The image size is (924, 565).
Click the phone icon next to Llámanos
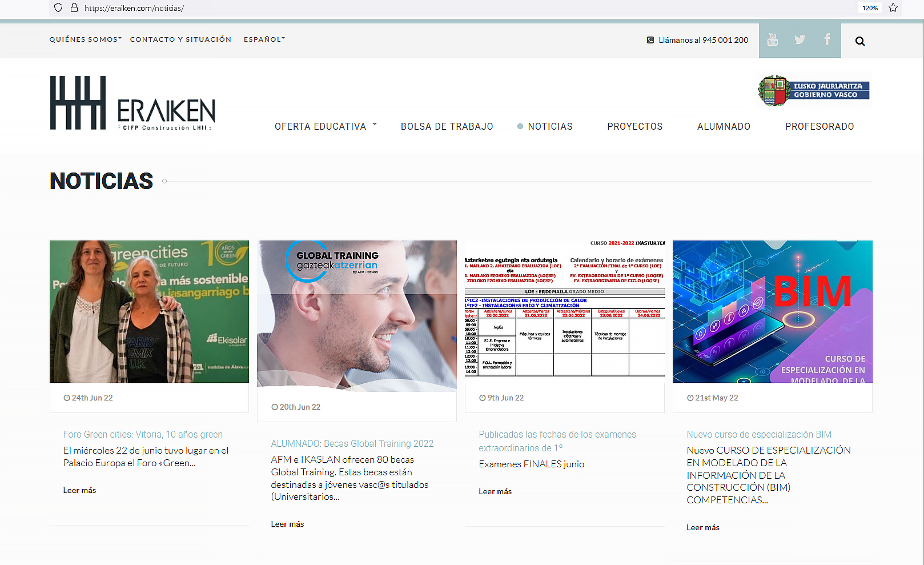click(x=650, y=40)
